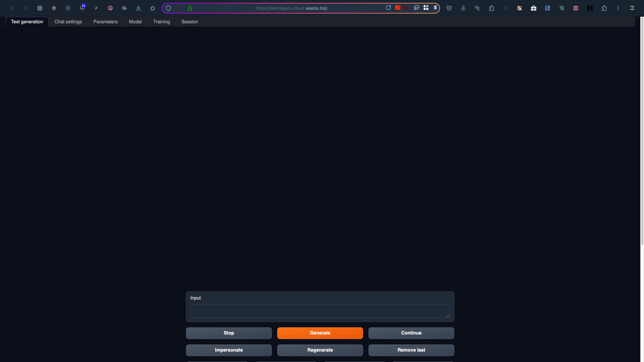Open the vertical three-dots overflow menu
Image resolution: width=644 pixels, height=362 pixels.
[x=618, y=8]
